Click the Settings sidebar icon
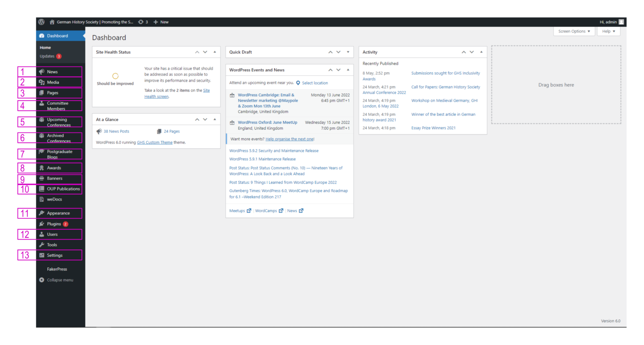644x345 pixels. [x=41, y=255]
